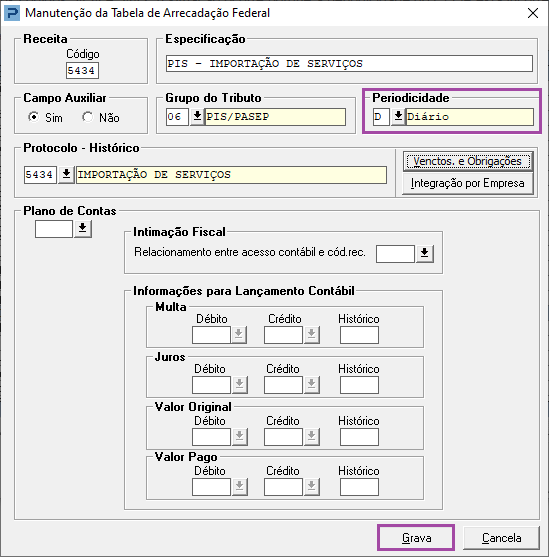549x557 pixels.
Task: Click the Receita Código field
Action: point(82,70)
